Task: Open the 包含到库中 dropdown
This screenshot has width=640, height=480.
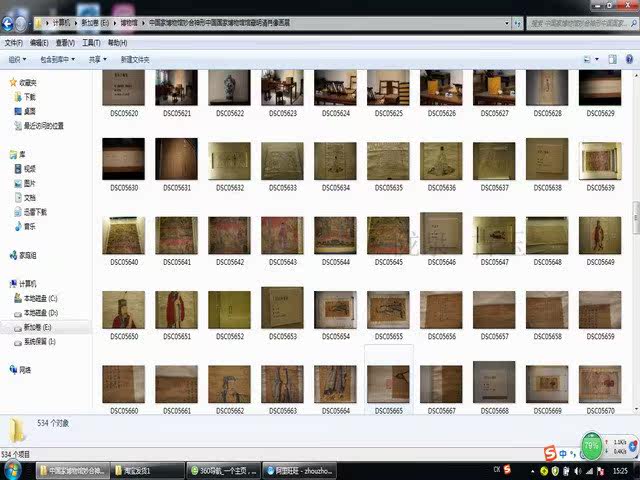Action: click(x=57, y=60)
